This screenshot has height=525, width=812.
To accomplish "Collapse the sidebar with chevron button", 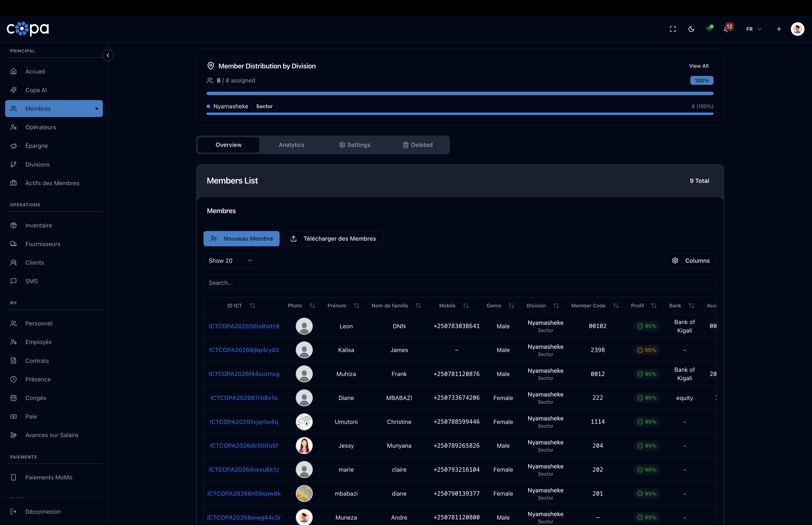I will [108, 55].
